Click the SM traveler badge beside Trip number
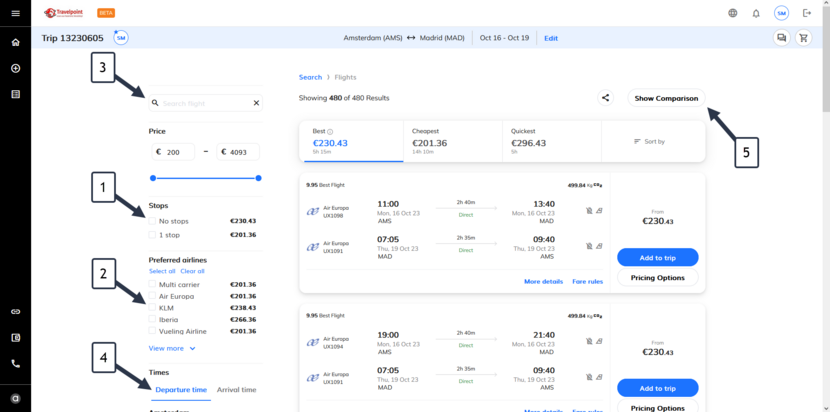 coord(121,38)
